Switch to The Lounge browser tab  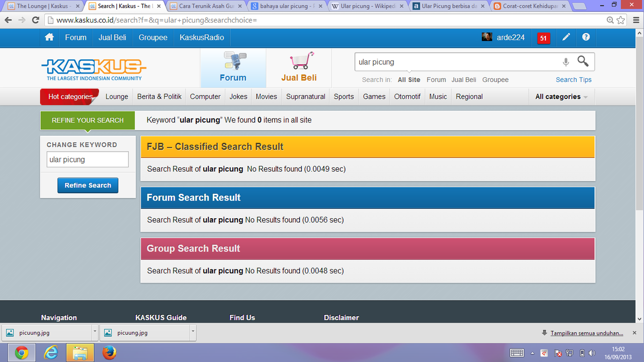[x=43, y=6]
